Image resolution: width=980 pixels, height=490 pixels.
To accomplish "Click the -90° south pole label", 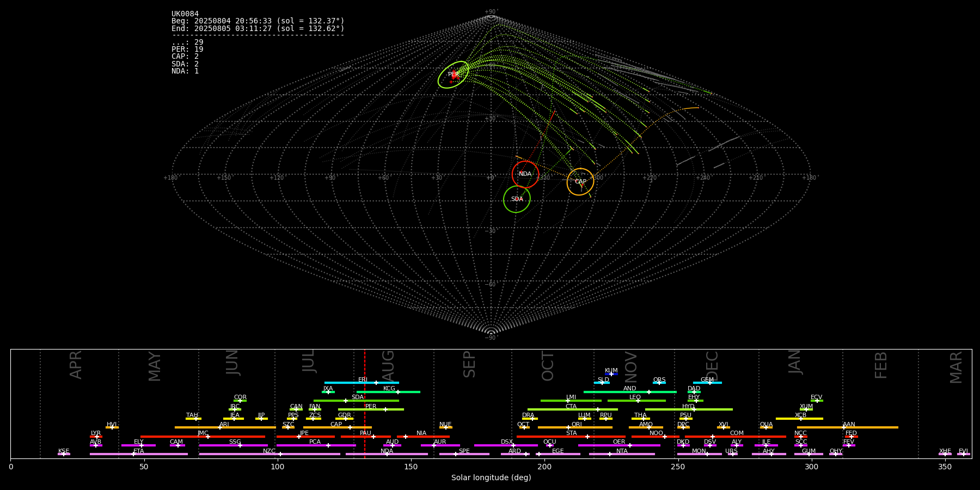I will [491, 338].
